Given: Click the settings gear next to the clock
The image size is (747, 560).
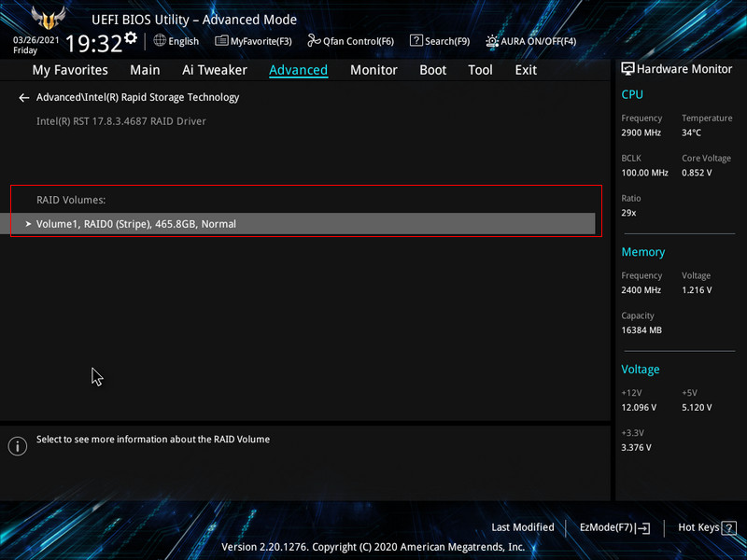Looking at the screenshot, I should click(130, 39).
